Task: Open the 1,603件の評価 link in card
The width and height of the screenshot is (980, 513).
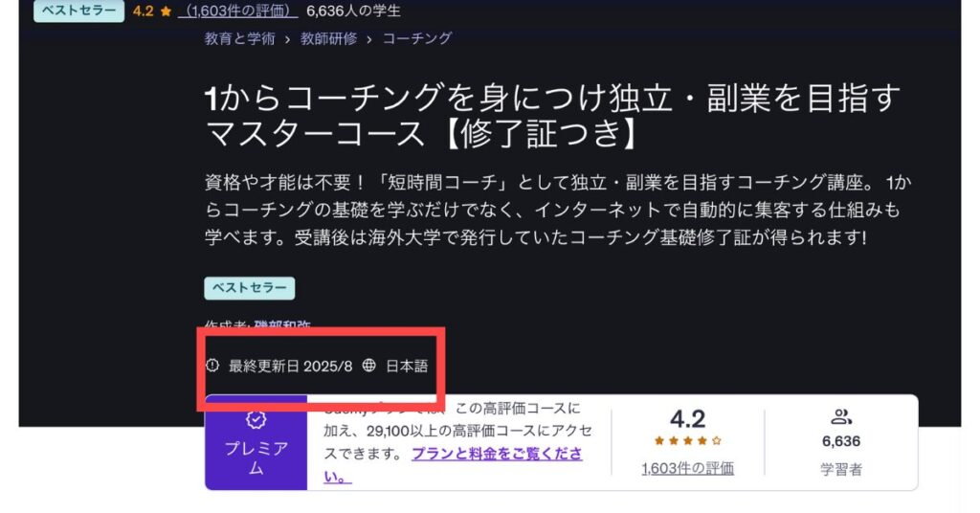Action: click(687, 469)
